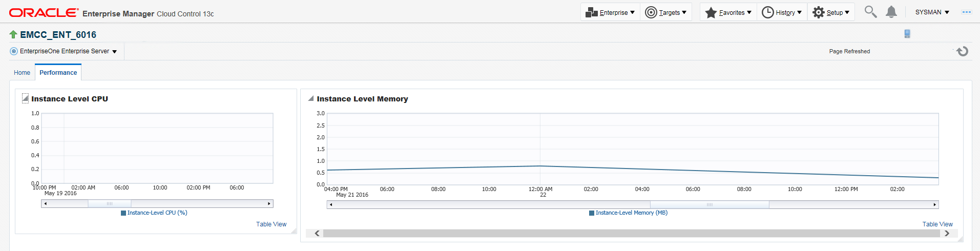
Task: Click the CPU chart scrollbar right arrow
Action: [269, 204]
